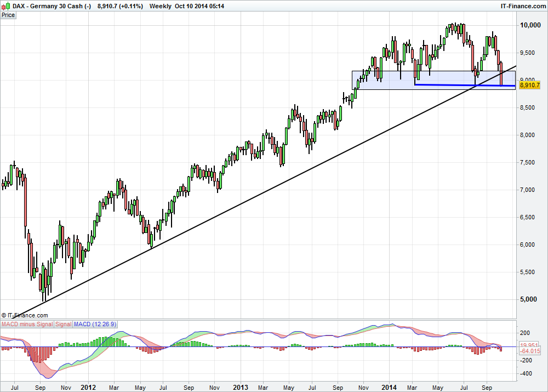This screenshot has height=392, width=548.
Task: Click the 6,500 price axis label
Action: pos(527,217)
